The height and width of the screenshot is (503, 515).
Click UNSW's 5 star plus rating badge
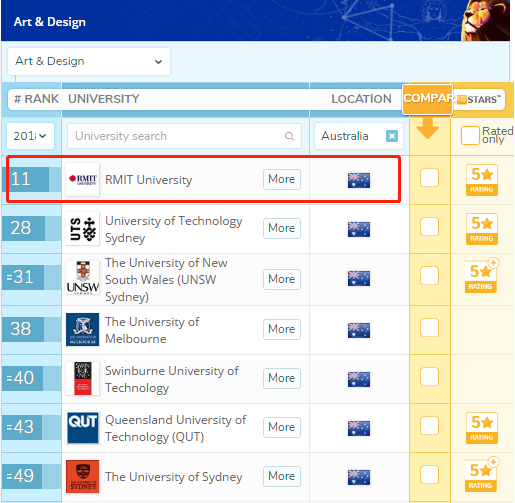point(481,276)
